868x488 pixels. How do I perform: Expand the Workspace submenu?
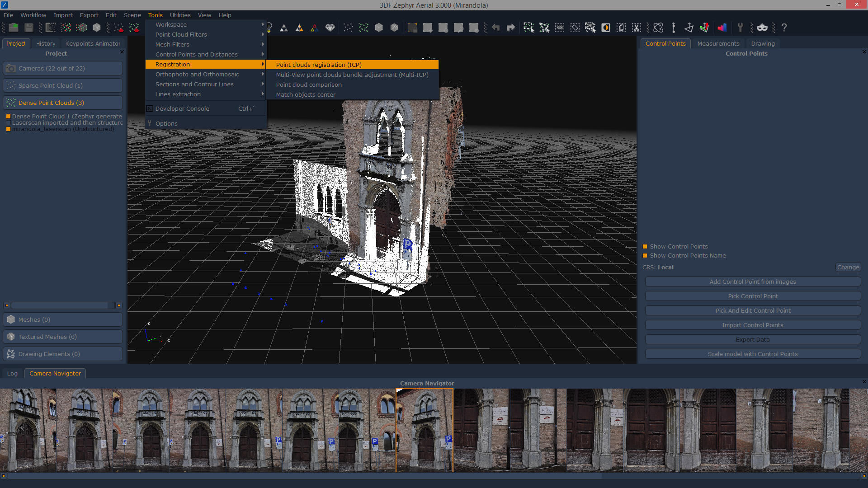tap(171, 24)
